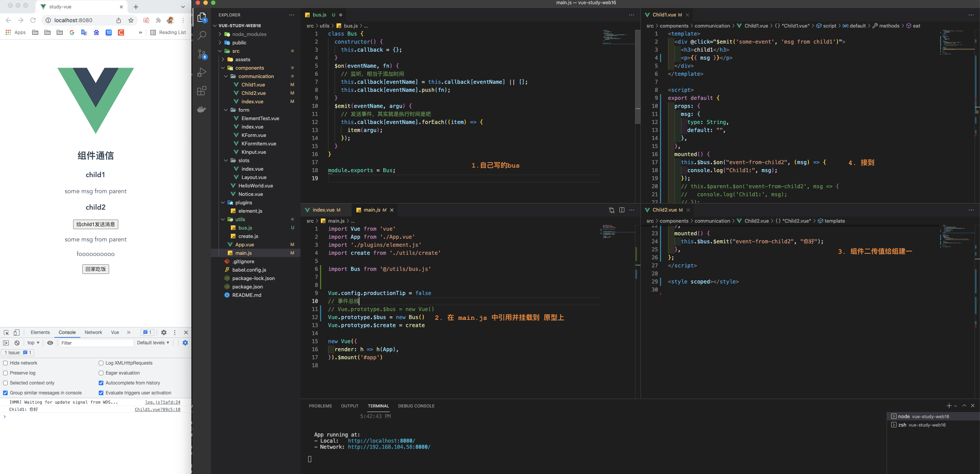Open Explorer views and more actions menu

pos(292,15)
